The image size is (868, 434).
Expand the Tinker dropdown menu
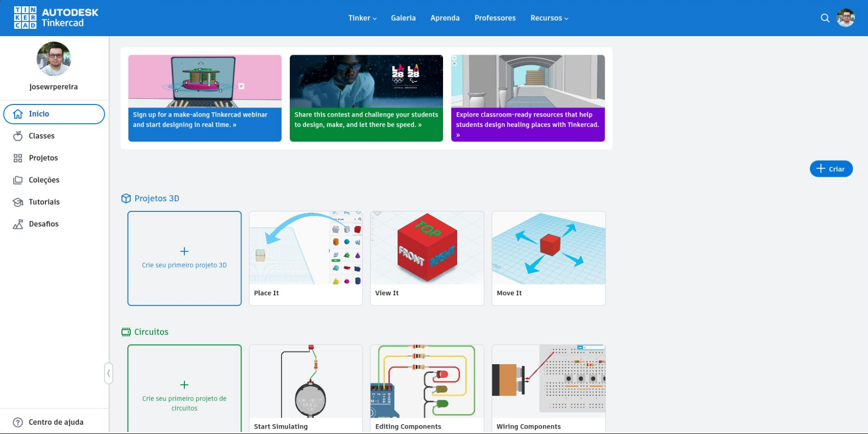363,18
